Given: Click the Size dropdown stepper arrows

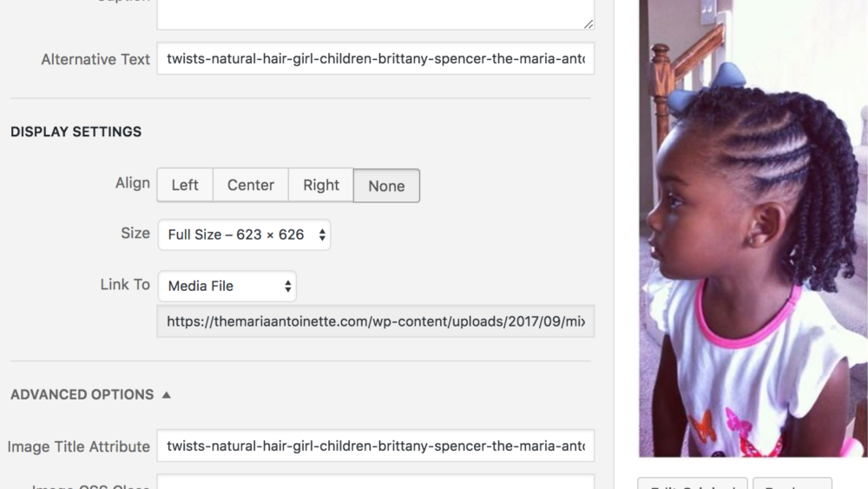Looking at the screenshot, I should pyautogui.click(x=322, y=235).
